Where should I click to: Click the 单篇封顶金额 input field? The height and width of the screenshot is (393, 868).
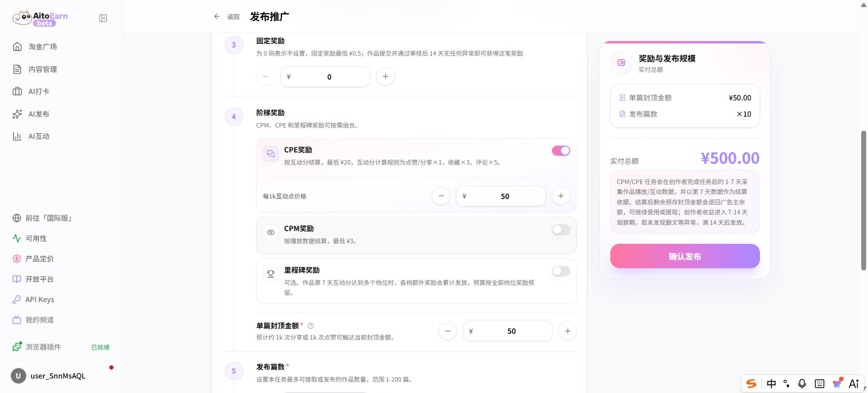[x=508, y=331]
